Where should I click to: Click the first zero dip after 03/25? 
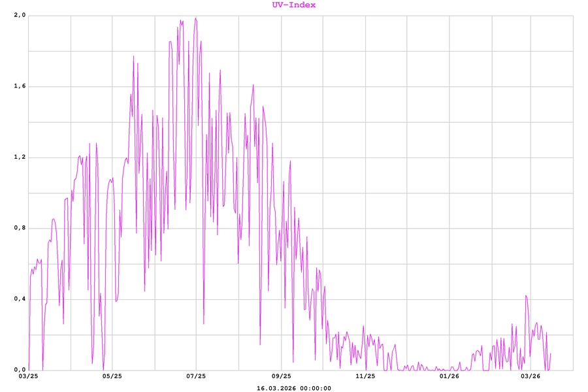pos(43,369)
